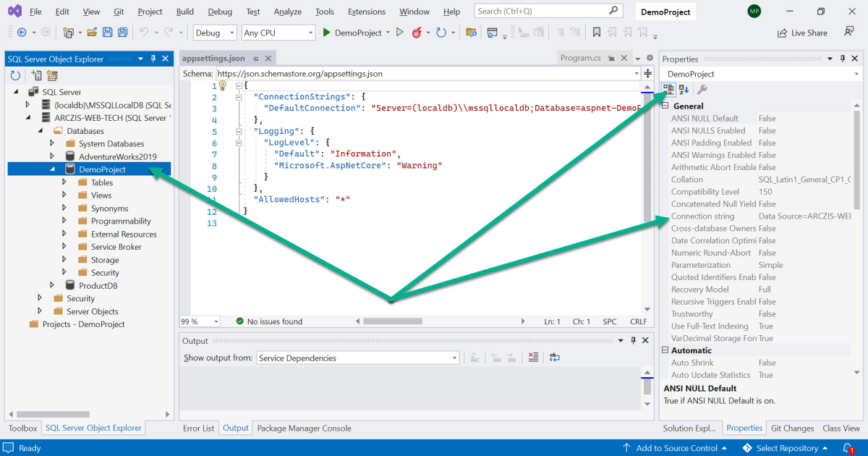Click the Save All toolbar icon
868x456 pixels.
pyautogui.click(x=122, y=33)
